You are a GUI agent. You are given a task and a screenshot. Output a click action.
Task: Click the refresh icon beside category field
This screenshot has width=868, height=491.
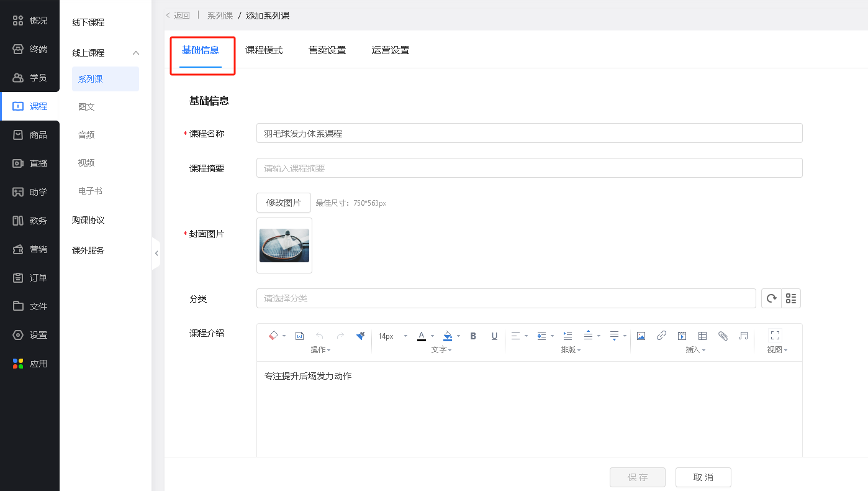(771, 298)
